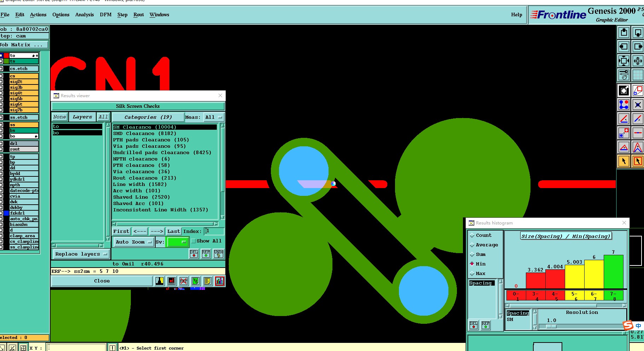Click the grid display icon
Viewport: 644px width, 351px height.
tap(638, 75)
